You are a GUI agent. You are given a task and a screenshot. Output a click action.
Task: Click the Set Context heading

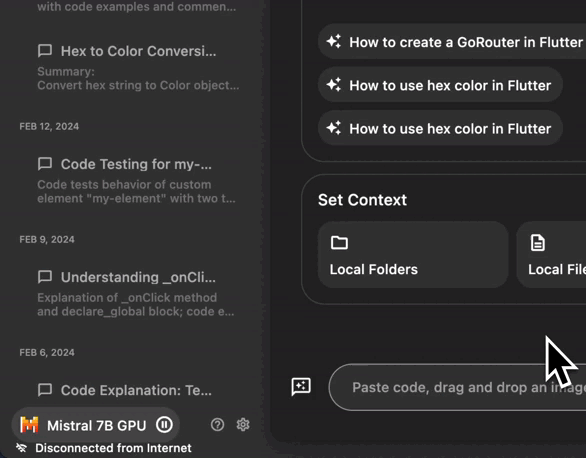[x=362, y=200]
